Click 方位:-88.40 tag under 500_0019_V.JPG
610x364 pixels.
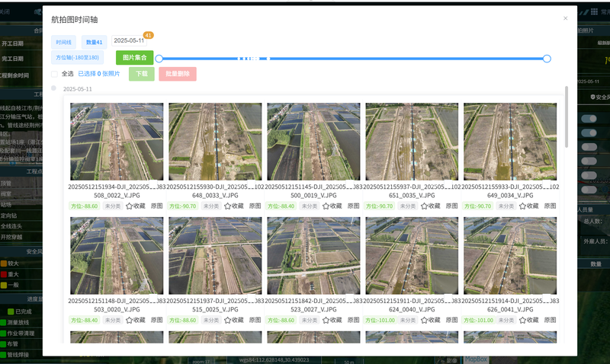click(281, 206)
